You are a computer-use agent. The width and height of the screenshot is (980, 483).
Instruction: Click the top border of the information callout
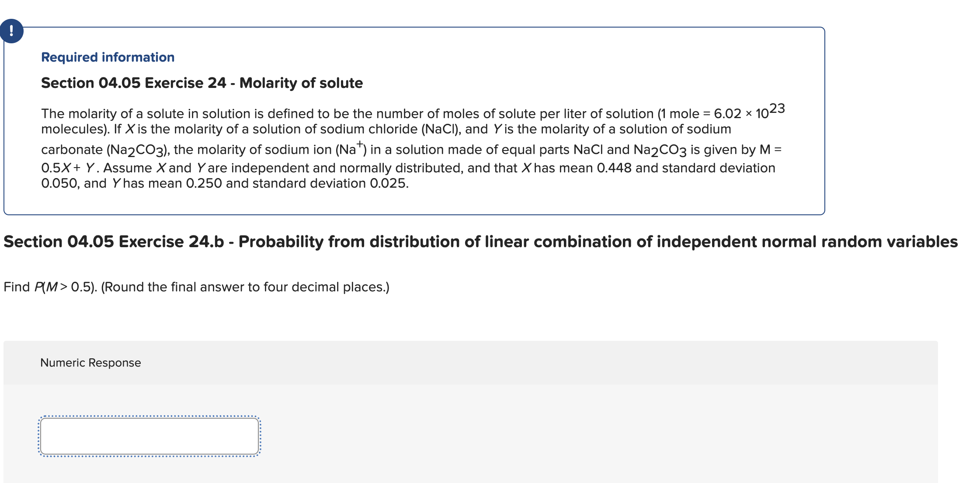point(414,25)
